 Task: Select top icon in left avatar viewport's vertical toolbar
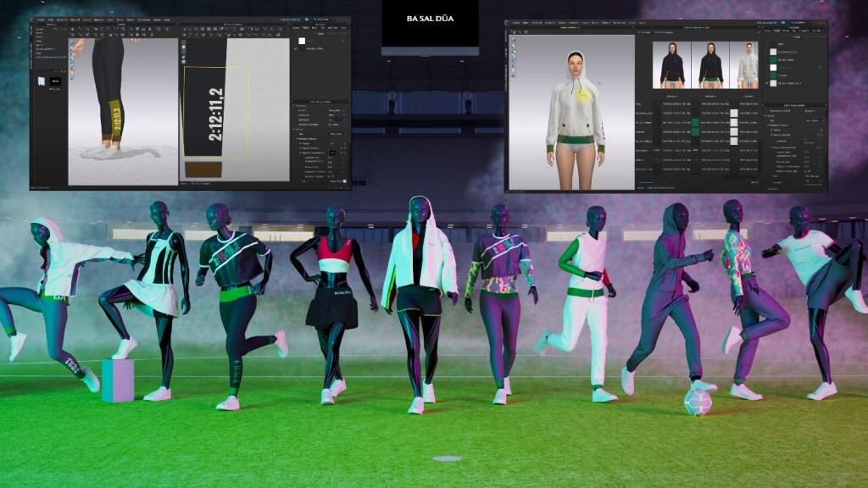[72, 42]
